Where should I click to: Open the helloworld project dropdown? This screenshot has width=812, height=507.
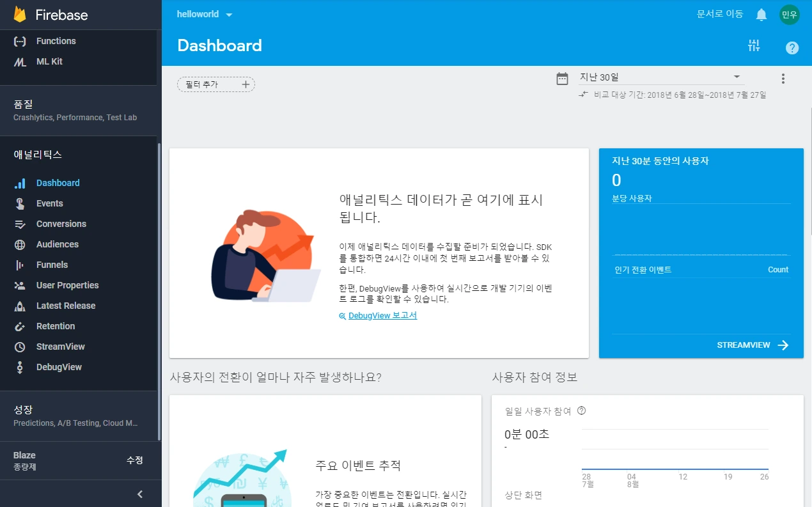click(x=205, y=13)
